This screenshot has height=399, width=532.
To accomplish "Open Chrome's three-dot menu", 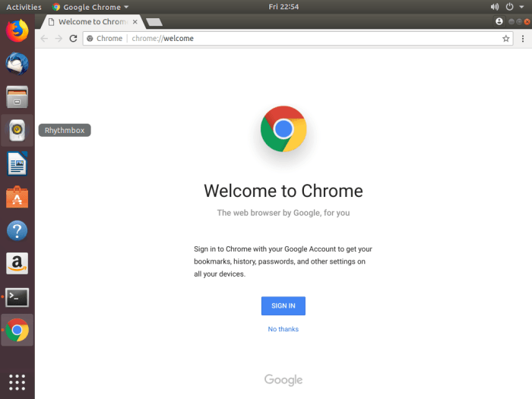I will click(523, 38).
